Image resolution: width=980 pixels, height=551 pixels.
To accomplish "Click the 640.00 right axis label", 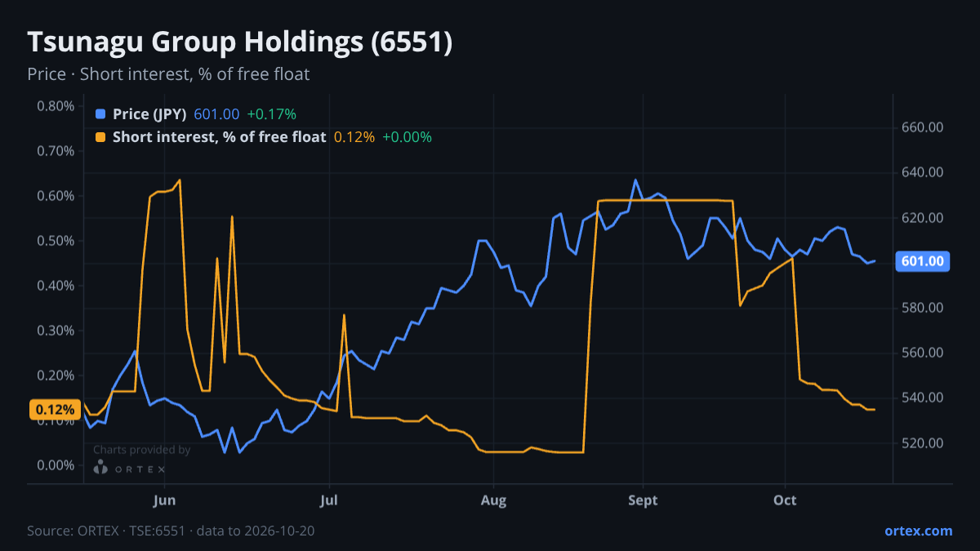I will coord(923,172).
